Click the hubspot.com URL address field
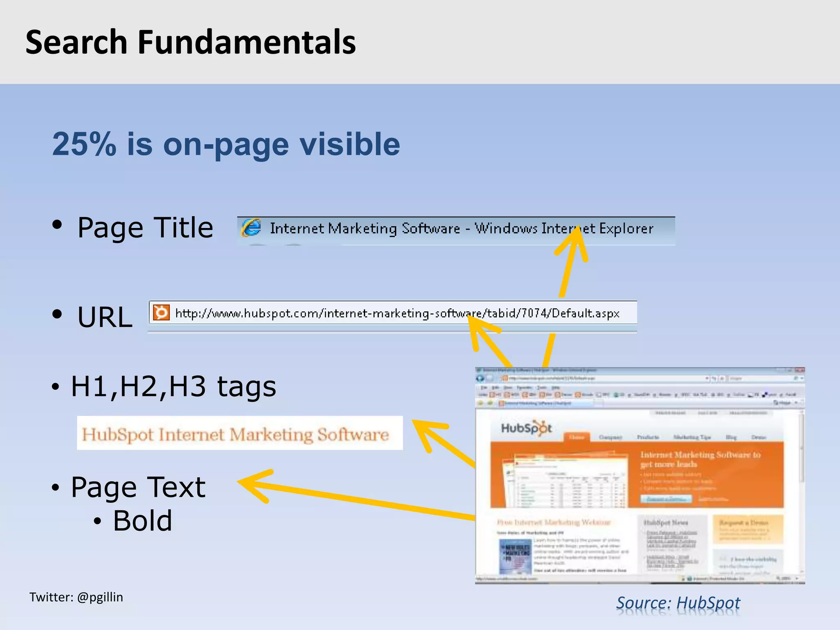 [393, 313]
